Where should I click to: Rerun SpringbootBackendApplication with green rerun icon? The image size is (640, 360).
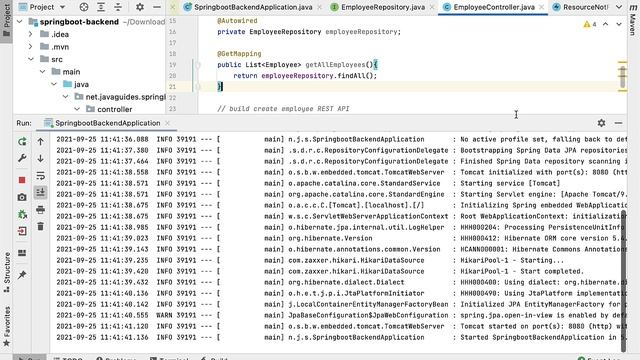22,142
